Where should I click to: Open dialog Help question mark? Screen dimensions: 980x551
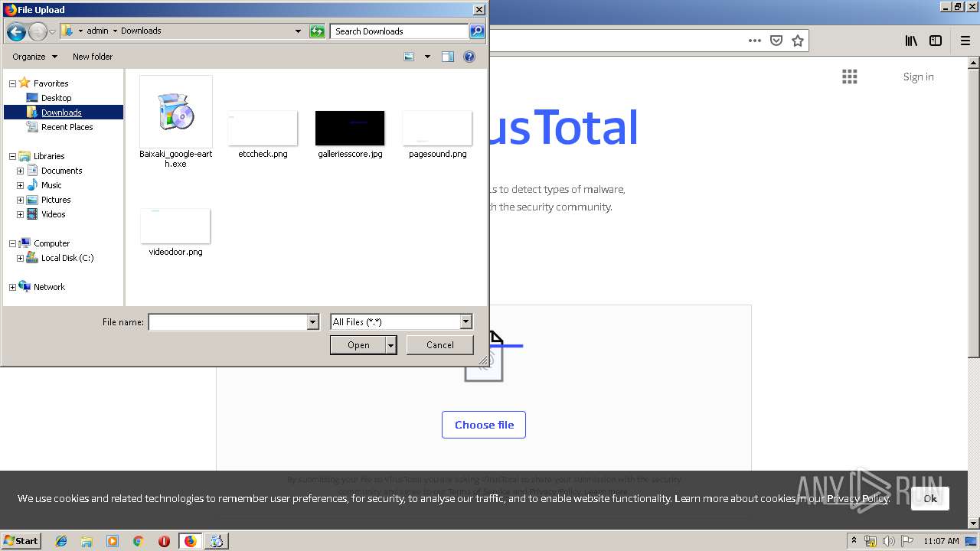tap(469, 57)
